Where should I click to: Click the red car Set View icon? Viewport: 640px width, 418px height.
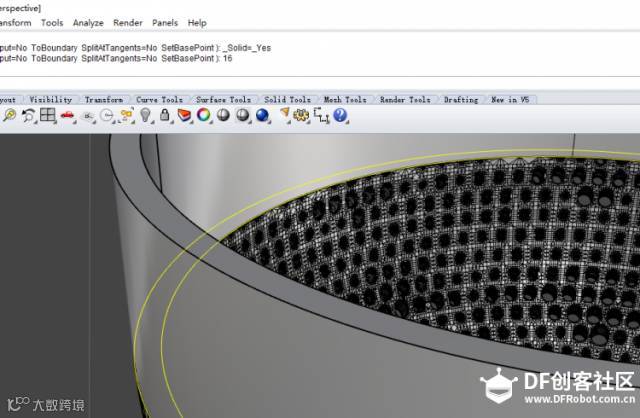coord(67,116)
